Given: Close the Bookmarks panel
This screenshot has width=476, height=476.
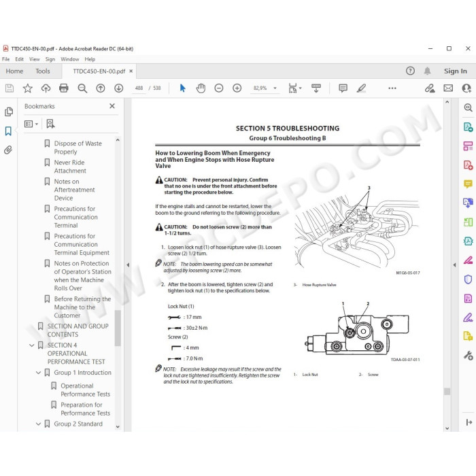Looking at the screenshot, I should [x=112, y=106].
